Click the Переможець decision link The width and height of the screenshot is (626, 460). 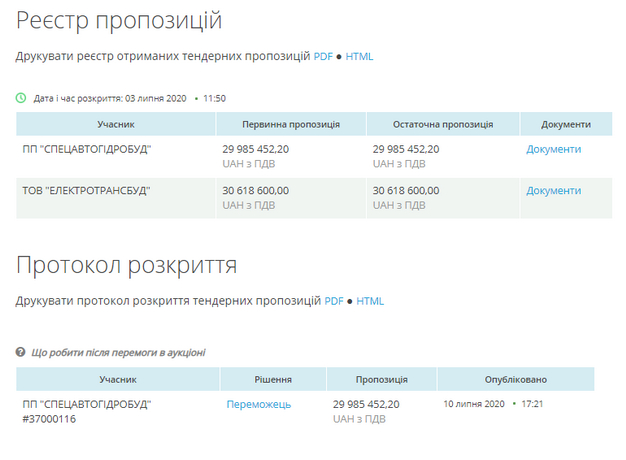[x=258, y=404]
